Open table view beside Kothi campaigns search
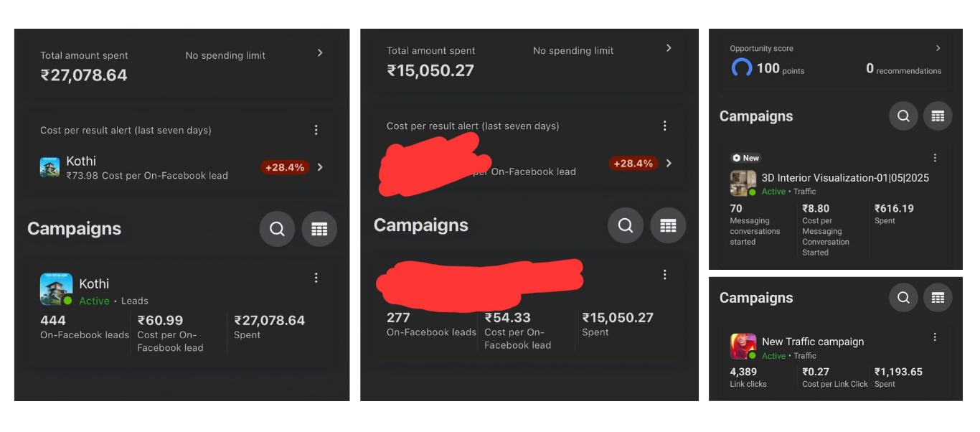The height and width of the screenshot is (432, 980). (x=319, y=229)
